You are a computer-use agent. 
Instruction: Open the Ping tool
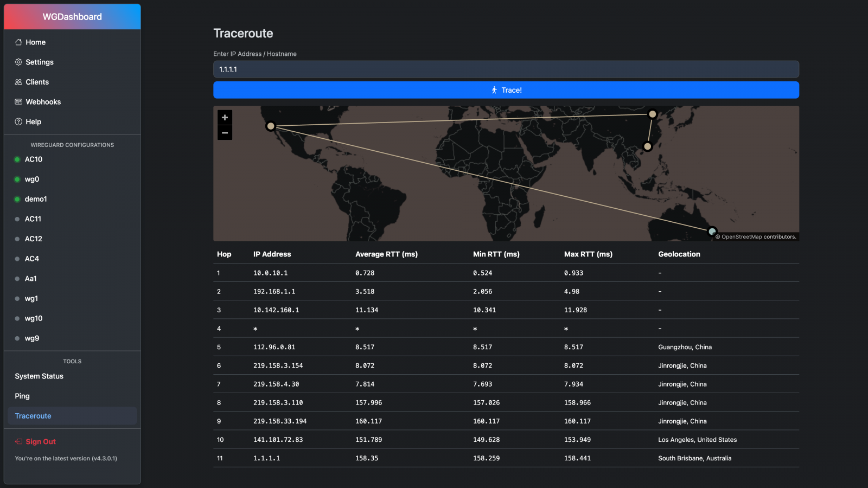click(22, 396)
